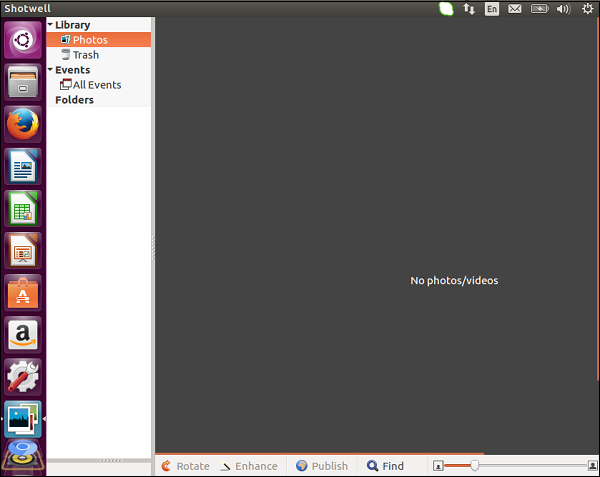The image size is (600, 477).
Task: Launch LibreOffice Writer
Action: click(23, 166)
